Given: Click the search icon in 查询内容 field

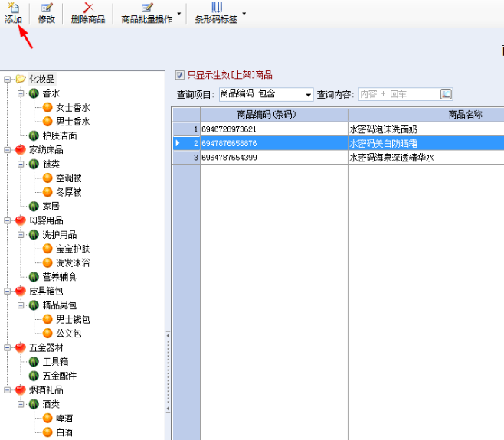Looking at the screenshot, I should coord(446,94).
